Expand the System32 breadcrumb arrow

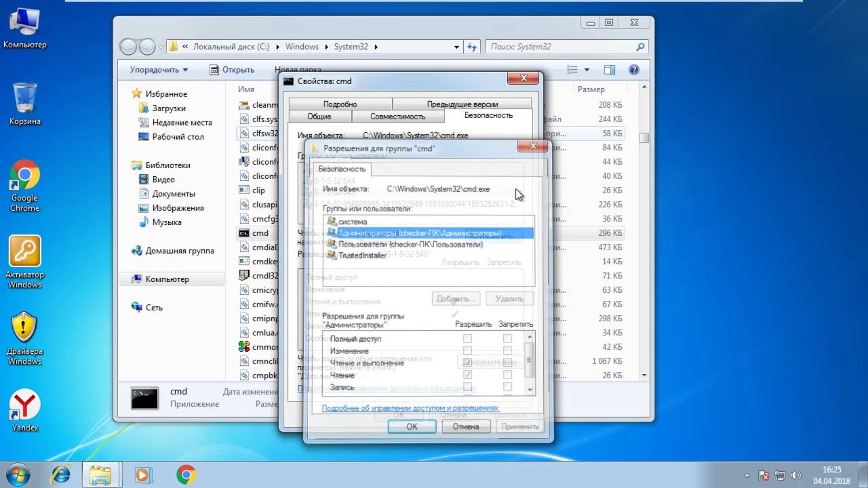376,47
